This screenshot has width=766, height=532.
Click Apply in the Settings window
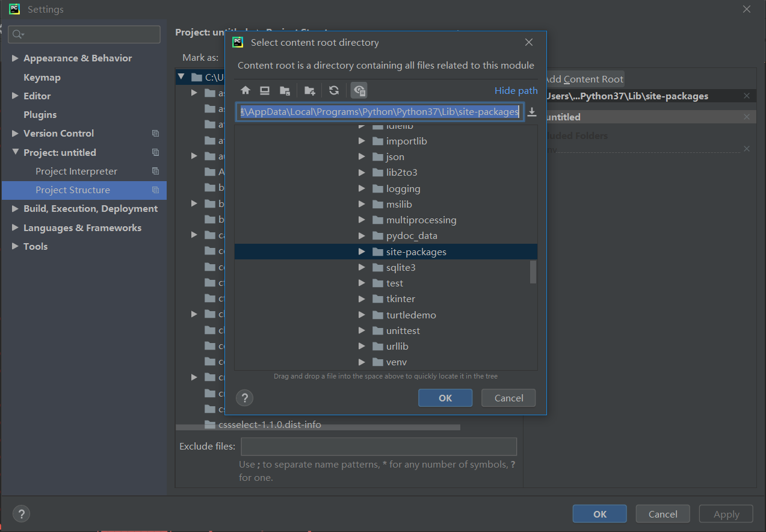pyautogui.click(x=726, y=514)
